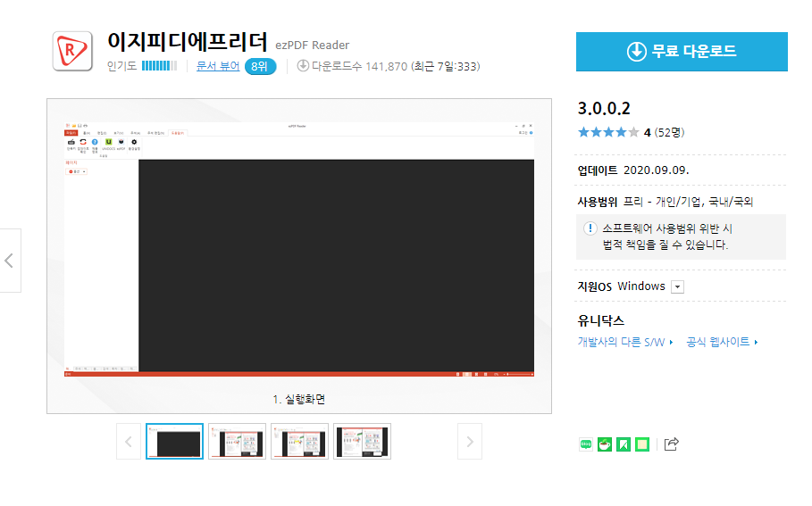This screenshot has height=506, width=812.
Task: Click the version number 3.0.0.2
Action: (x=604, y=109)
